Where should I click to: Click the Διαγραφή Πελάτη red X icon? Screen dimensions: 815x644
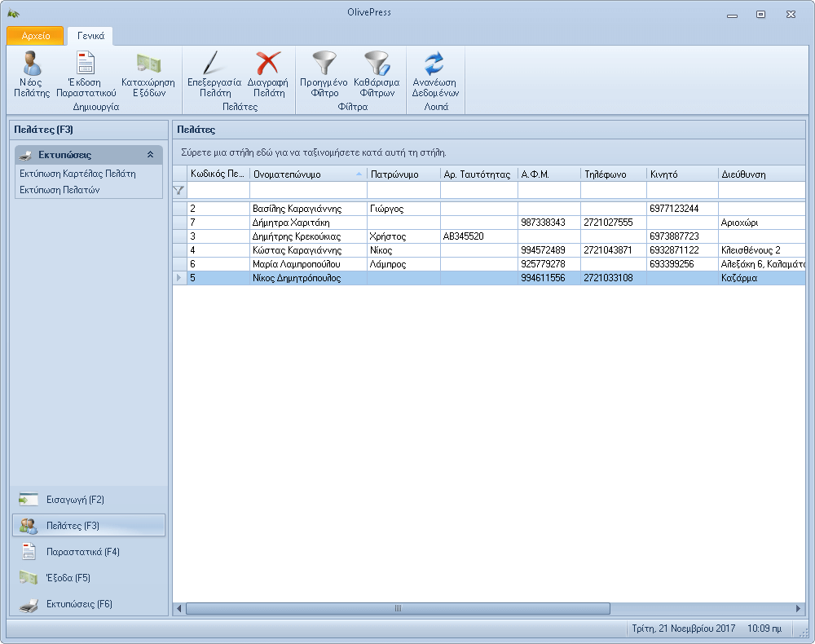[268, 64]
